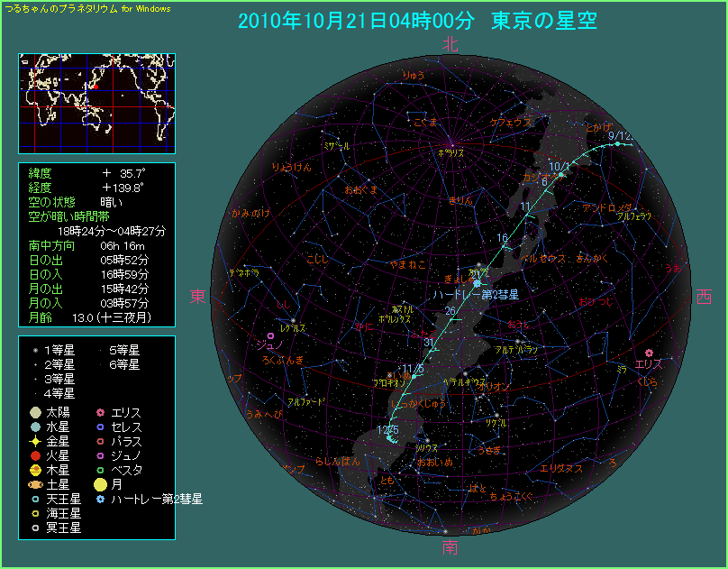Click the Venus (金星) legend icon
The width and height of the screenshot is (728, 569).
(x=34, y=441)
